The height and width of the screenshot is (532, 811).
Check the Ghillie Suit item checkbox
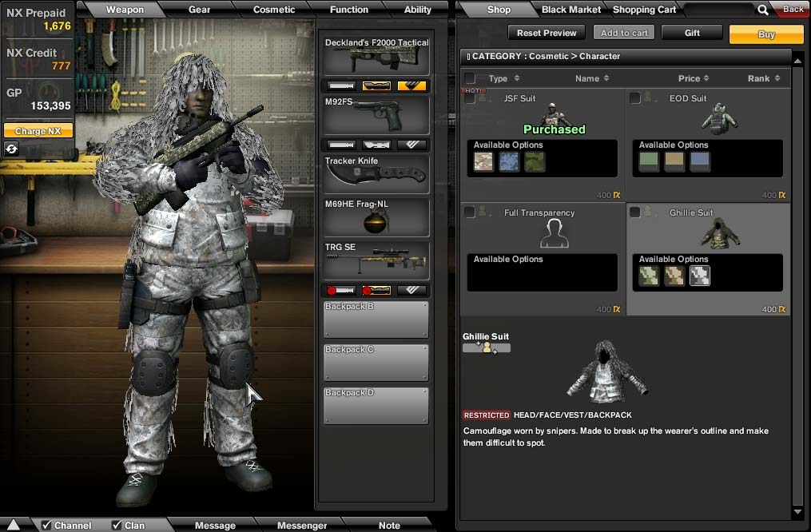635,212
